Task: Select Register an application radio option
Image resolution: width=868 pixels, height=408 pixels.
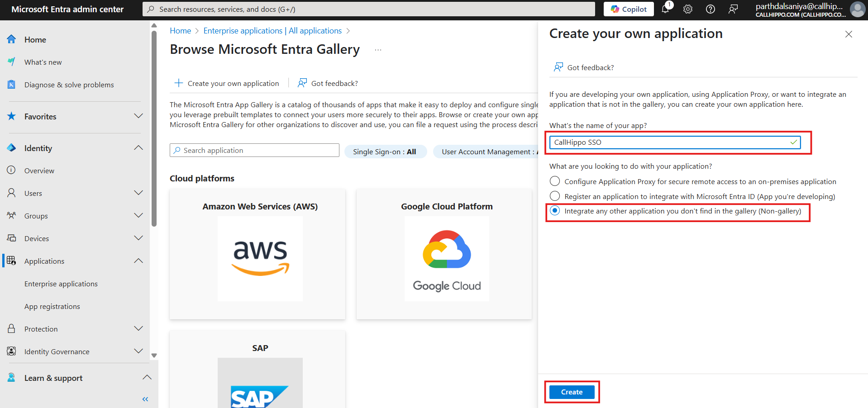Action: pyautogui.click(x=555, y=196)
